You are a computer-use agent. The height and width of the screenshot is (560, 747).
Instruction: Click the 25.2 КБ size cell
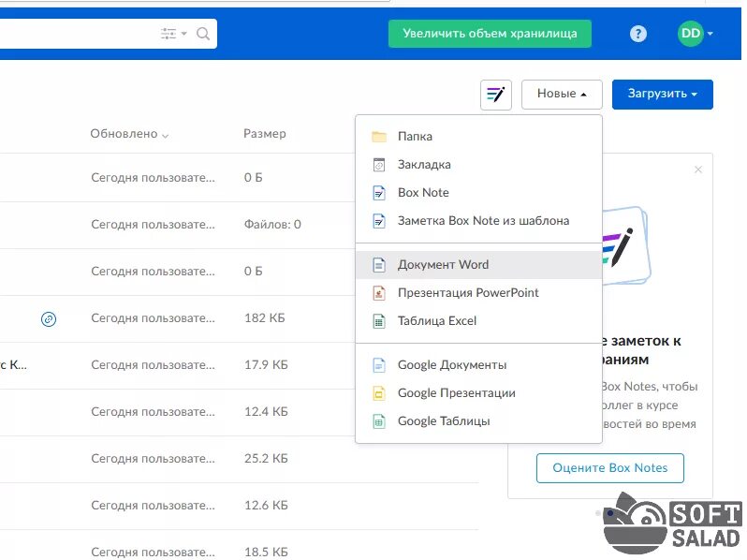(x=266, y=458)
